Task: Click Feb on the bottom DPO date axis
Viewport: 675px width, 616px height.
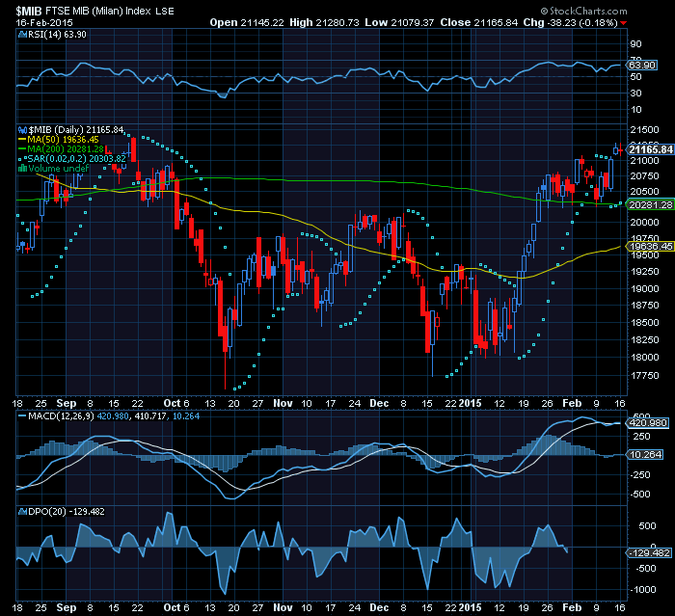Action: pyautogui.click(x=572, y=607)
